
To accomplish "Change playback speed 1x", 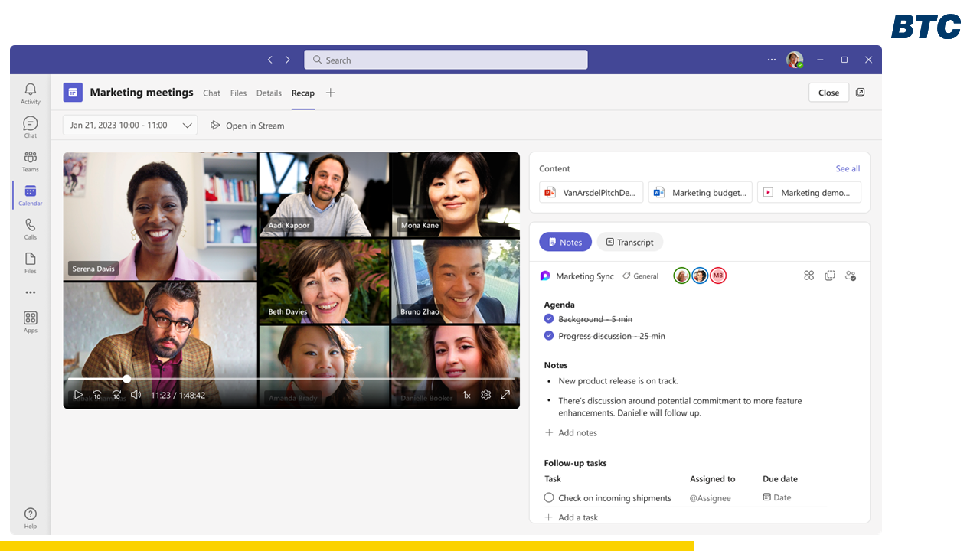I will click(x=466, y=395).
